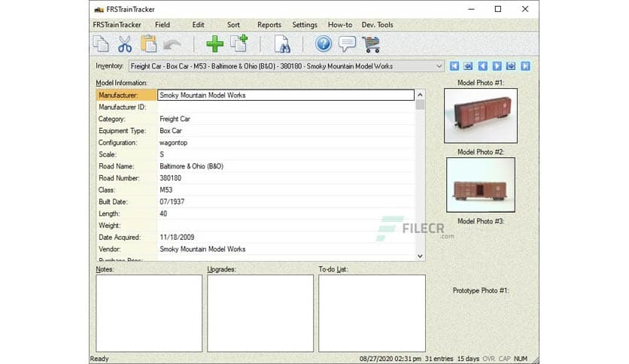Viewport: 629px width, 364px height.
Task: Open the FRSTrainTracker menu
Action: pyautogui.click(x=117, y=25)
